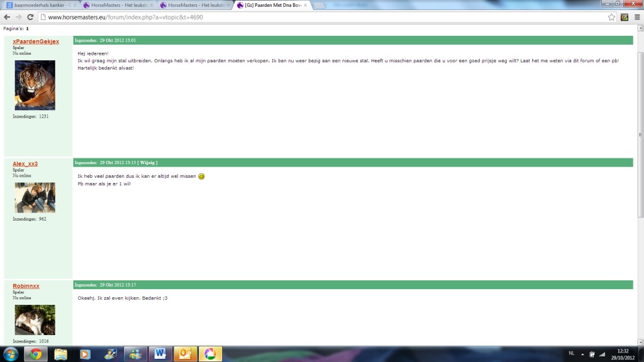Open the Robinnxx profile link
Screen dimensions: 644x362
pyautogui.click(x=26, y=286)
